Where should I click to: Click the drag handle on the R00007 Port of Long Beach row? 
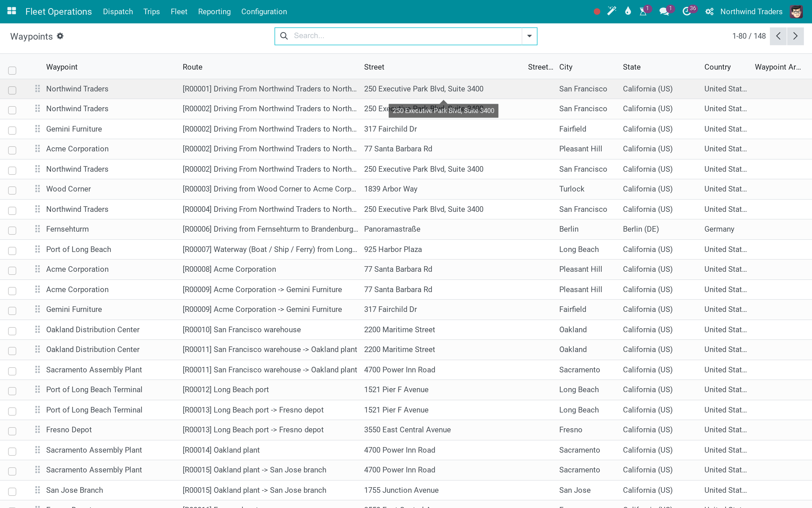point(38,249)
